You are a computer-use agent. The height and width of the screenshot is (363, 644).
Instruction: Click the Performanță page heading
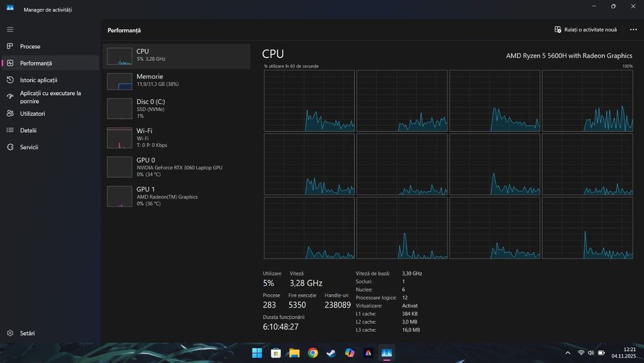[x=124, y=30]
